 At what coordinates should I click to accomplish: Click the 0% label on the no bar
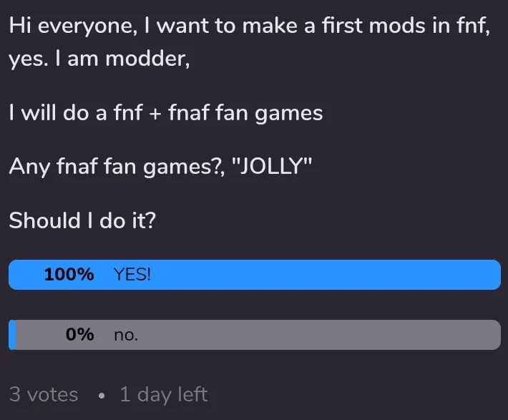coord(79,335)
